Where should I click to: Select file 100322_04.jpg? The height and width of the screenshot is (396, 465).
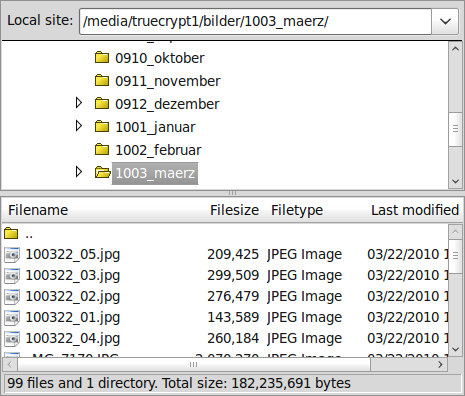(x=73, y=339)
